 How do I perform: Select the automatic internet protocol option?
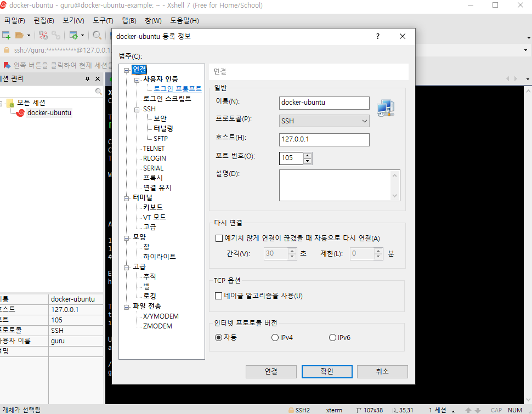pyautogui.click(x=219, y=337)
